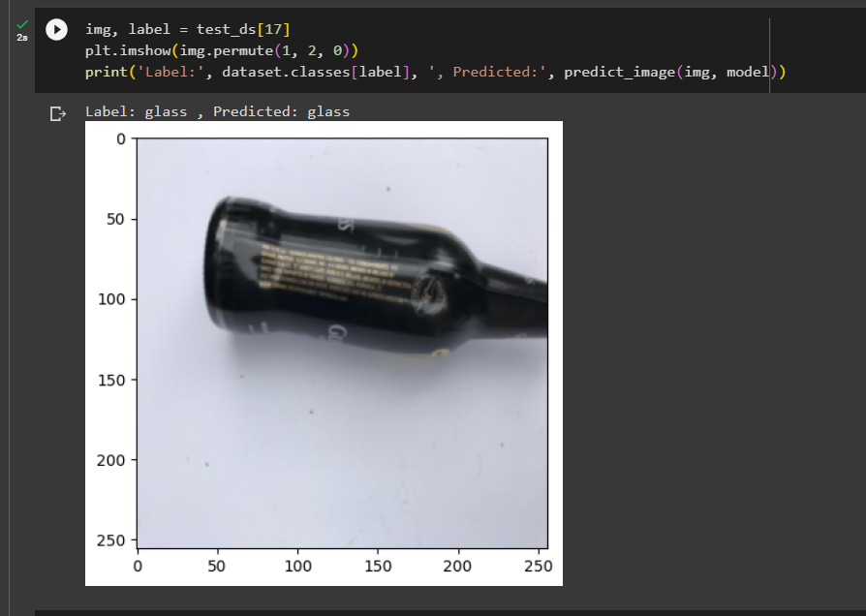Image resolution: width=866 pixels, height=616 pixels.
Task: Click the plt.imshow call in code
Action: pyautogui.click(x=128, y=50)
